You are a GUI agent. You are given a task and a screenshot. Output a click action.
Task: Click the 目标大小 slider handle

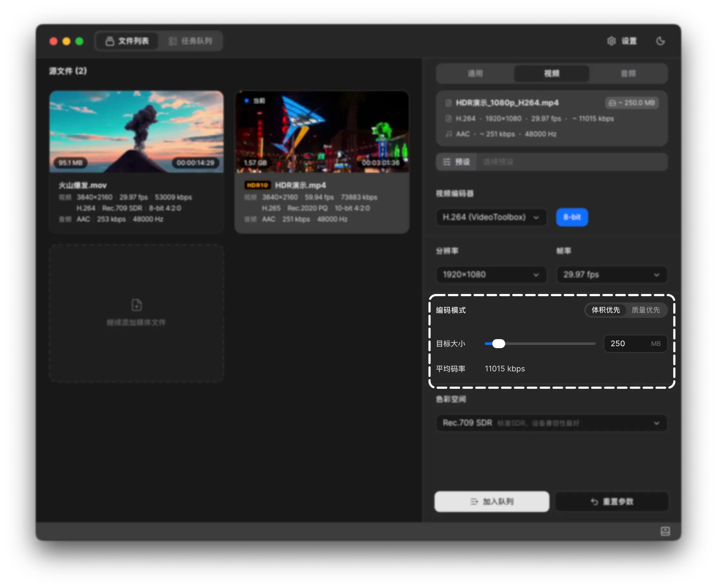[x=498, y=343]
